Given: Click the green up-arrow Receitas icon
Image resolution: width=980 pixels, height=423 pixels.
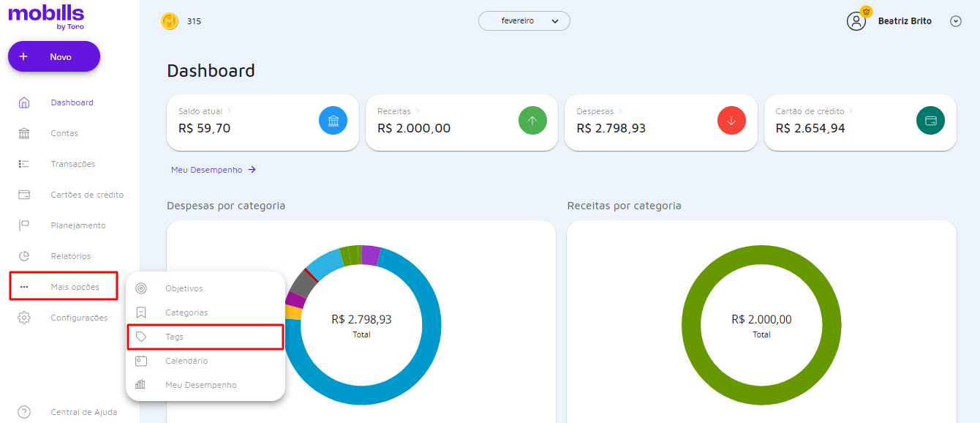Looking at the screenshot, I should [532, 121].
